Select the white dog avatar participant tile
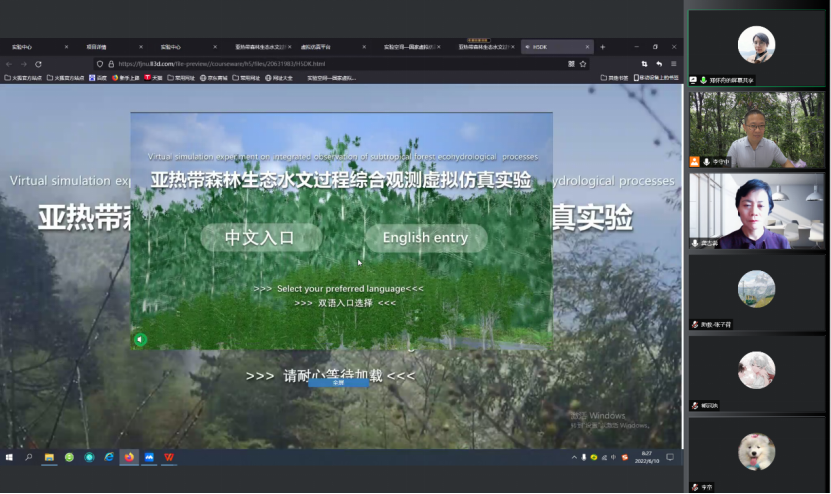 [756, 452]
